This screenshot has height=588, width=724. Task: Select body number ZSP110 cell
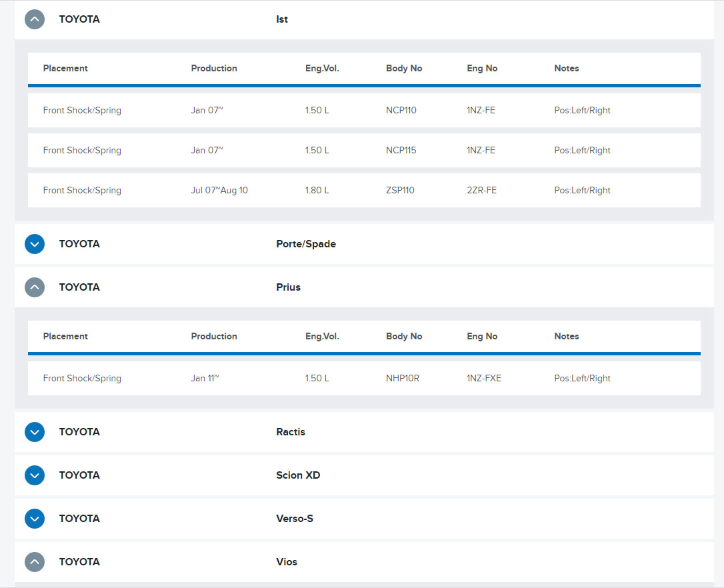click(400, 190)
